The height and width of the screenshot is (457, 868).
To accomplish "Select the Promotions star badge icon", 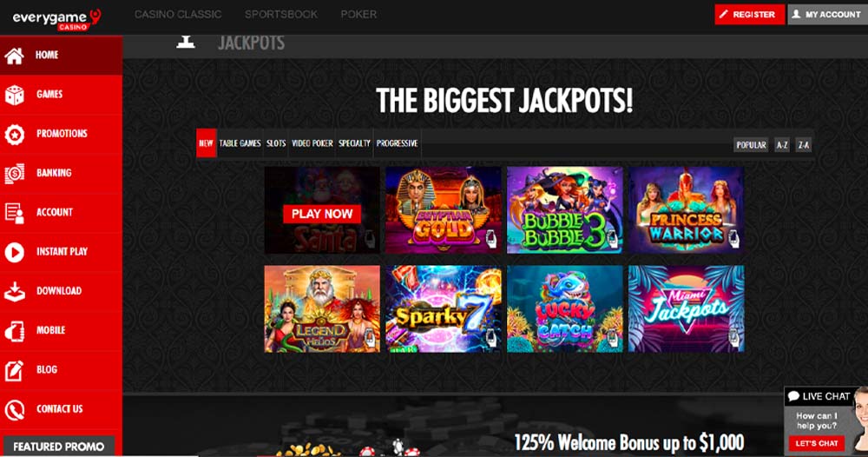I will pos(14,134).
